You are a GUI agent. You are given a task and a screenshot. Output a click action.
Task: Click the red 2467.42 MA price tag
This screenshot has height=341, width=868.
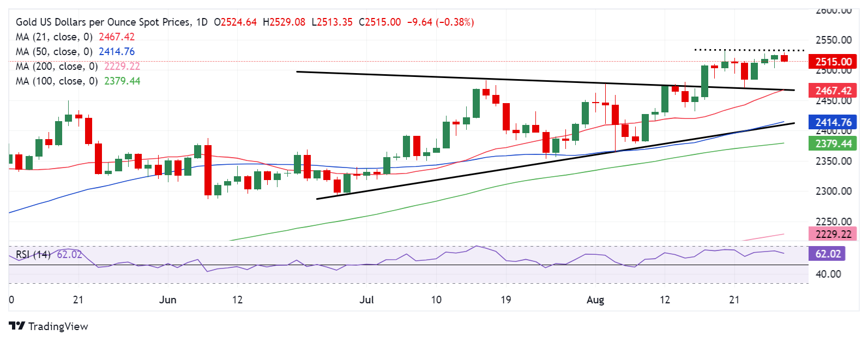click(833, 91)
